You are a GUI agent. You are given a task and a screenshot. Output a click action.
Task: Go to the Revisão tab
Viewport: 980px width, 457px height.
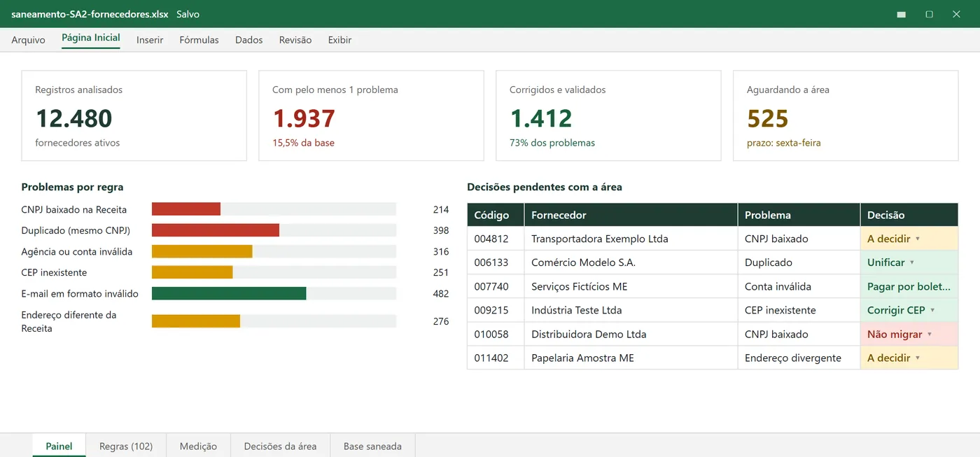(x=295, y=40)
